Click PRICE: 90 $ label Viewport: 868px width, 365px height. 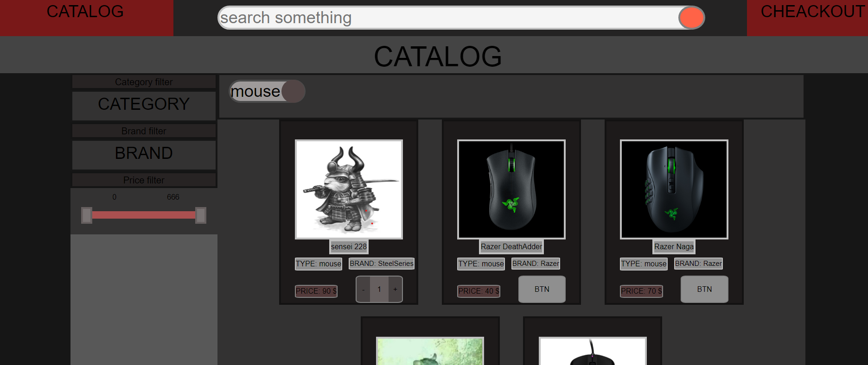point(316,291)
